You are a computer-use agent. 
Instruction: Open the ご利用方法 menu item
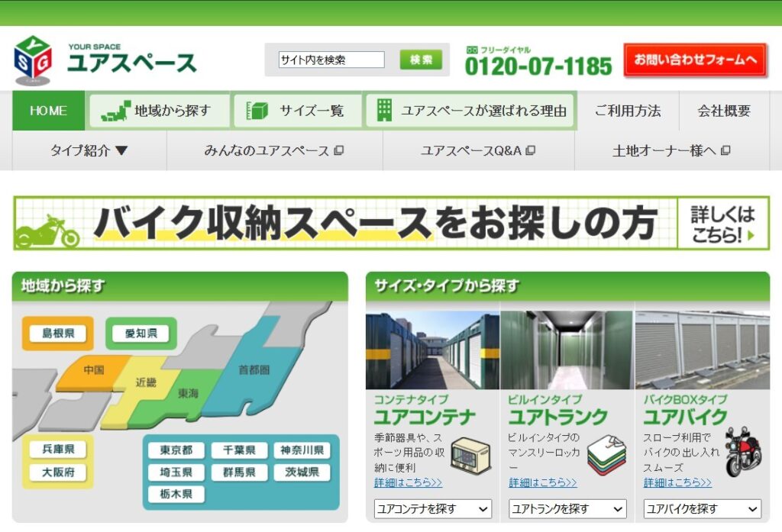click(629, 110)
